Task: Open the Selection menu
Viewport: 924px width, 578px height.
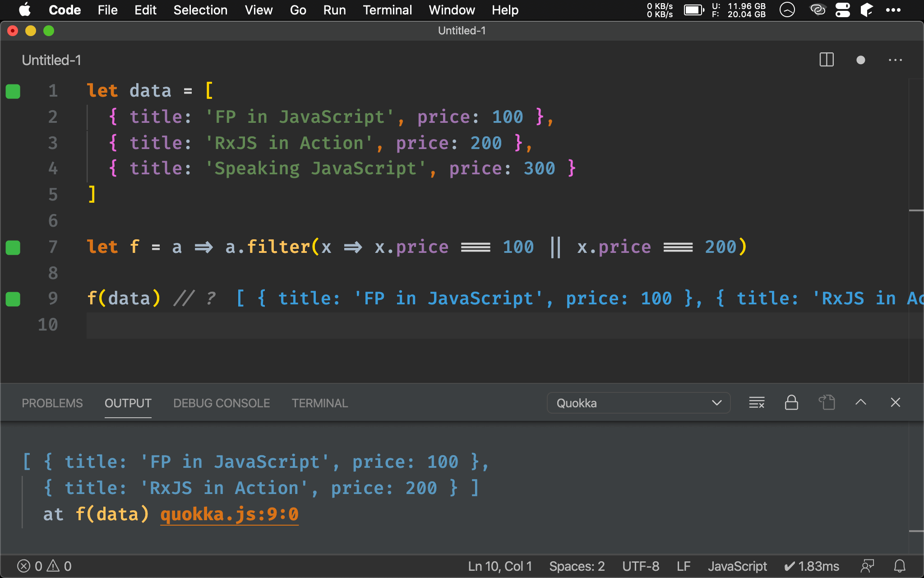Action: click(x=200, y=10)
